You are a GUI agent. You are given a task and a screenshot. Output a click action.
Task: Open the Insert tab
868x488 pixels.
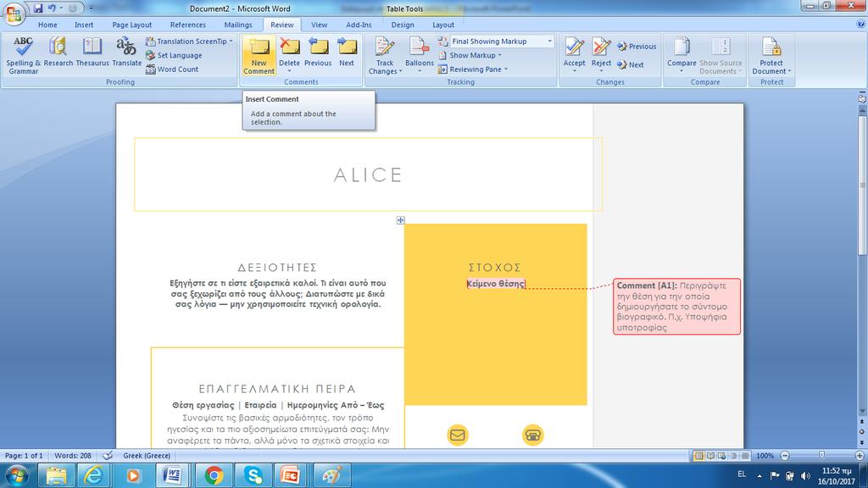[84, 25]
